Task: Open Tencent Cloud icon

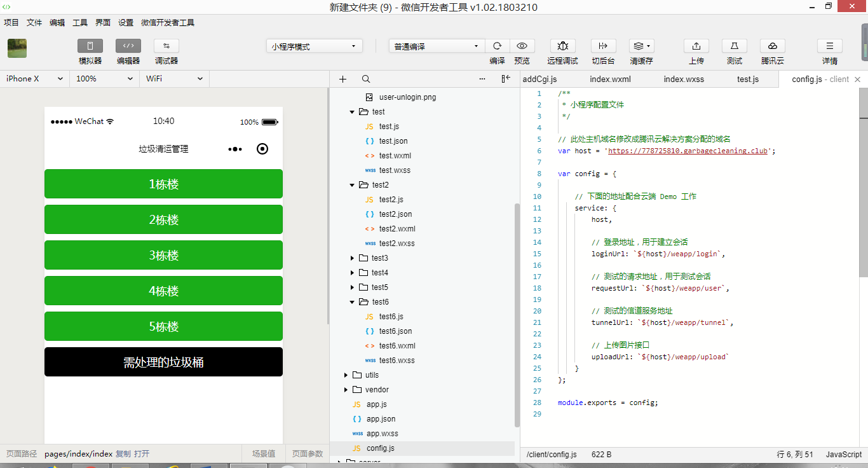Action: click(772, 46)
